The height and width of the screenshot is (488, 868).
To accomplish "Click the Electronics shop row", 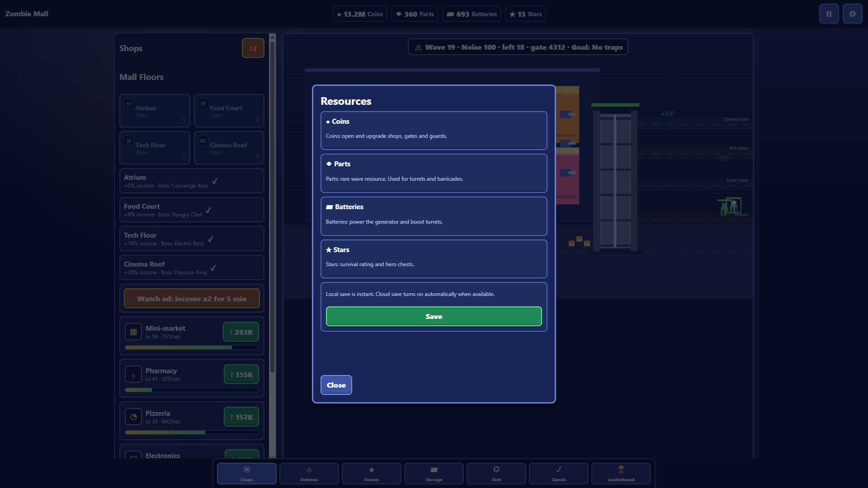I will (x=192, y=451).
